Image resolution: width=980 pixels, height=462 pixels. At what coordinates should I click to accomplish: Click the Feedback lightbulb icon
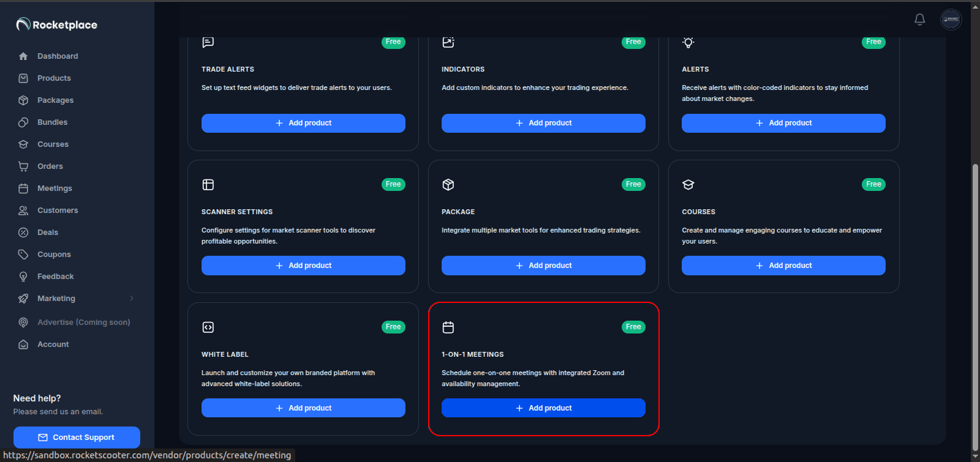23,277
